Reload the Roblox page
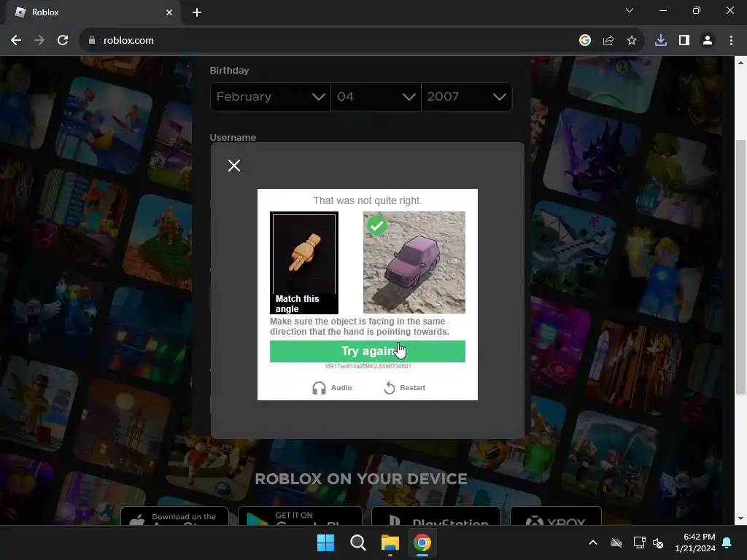The image size is (747, 560). (63, 41)
